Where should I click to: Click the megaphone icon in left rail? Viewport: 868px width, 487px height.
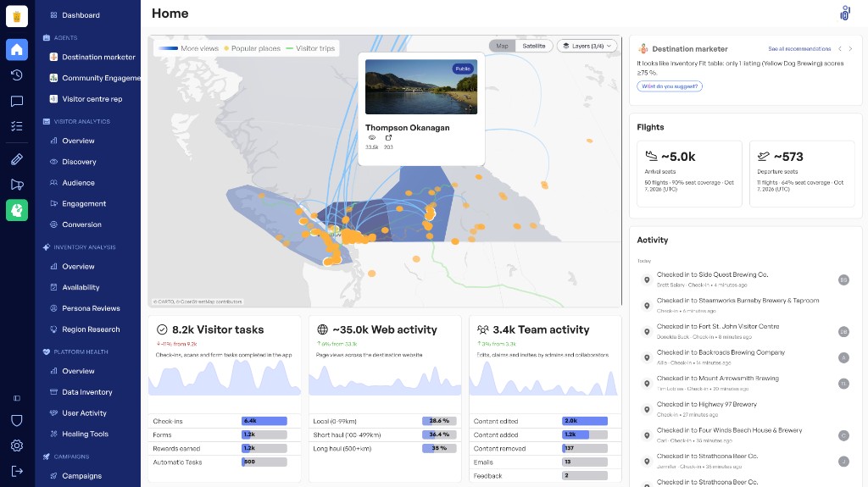coord(17,185)
